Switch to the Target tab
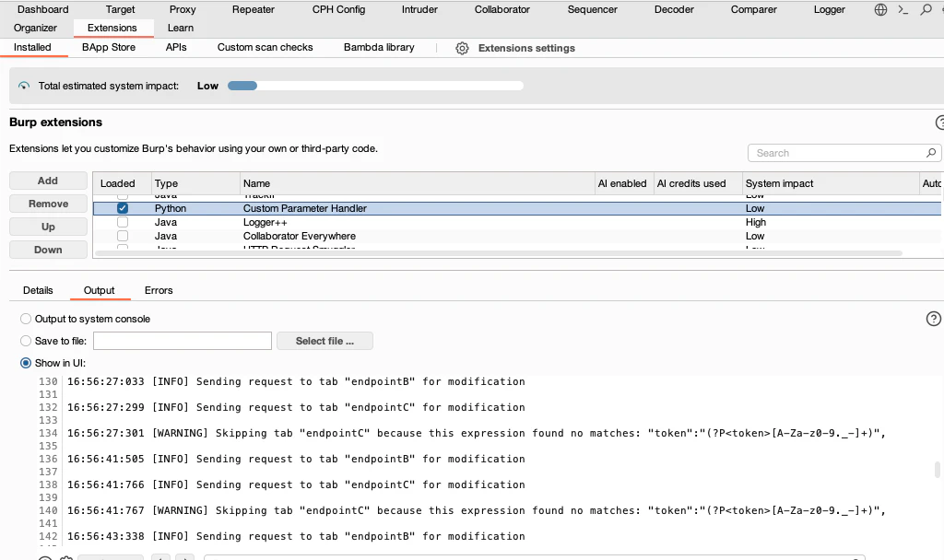 tap(121, 9)
